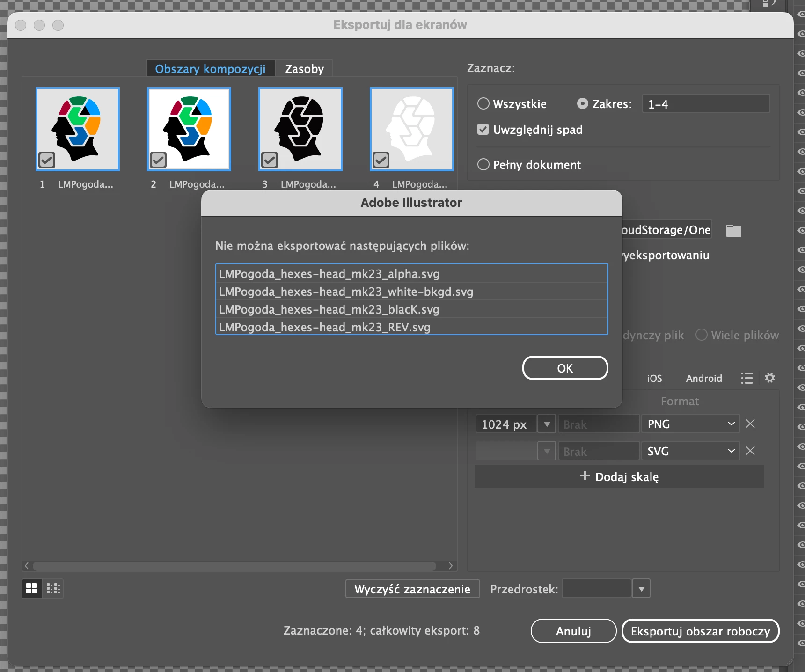Click artboard 4 name LMPogoda...
Viewport: 805px width, 672px height.
[x=420, y=184]
